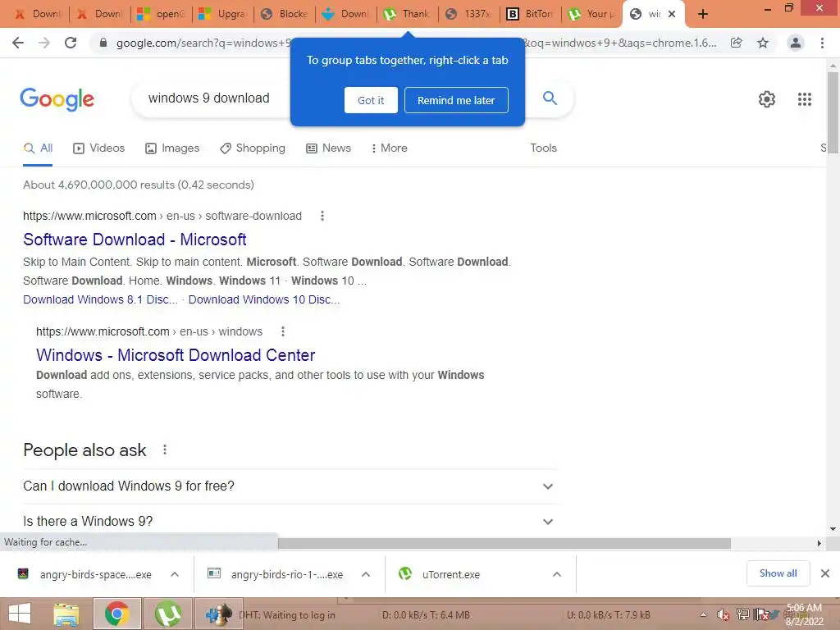This screenshot has height=630, width=840.
Task: Open uTorrent.exe download options arrow
Action: pos(557,574)
